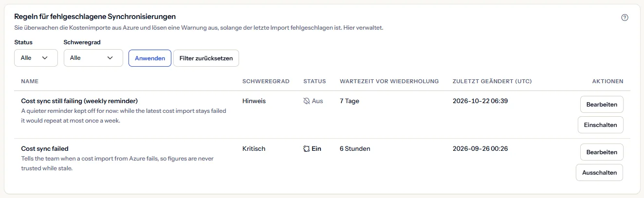The image size is (644, 198).
Task: Open the Status filter dropdown
Action: (36, 58)
